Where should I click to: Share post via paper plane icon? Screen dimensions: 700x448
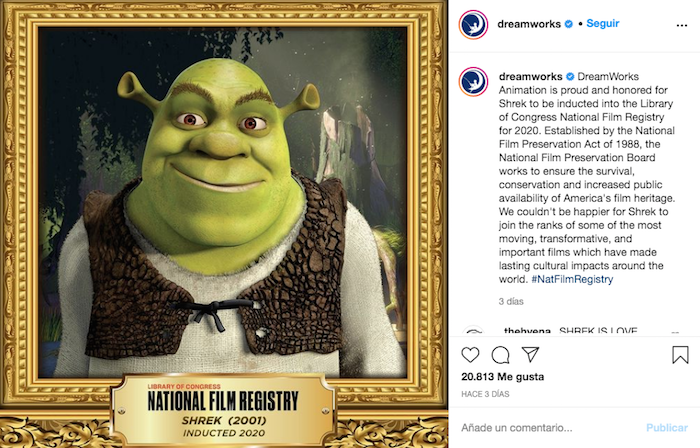pyautogui.click(x=530, y=354)
